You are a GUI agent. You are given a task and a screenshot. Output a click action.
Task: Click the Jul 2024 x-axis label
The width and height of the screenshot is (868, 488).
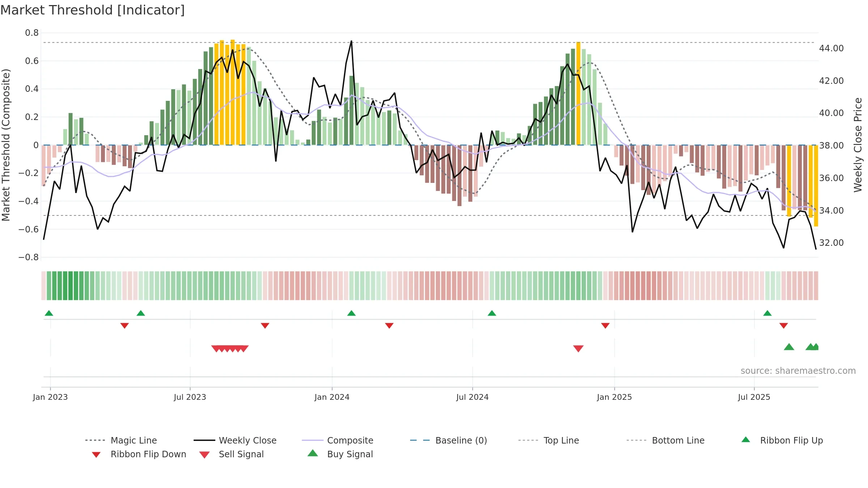pyautogui.click(x=472, y=397)
